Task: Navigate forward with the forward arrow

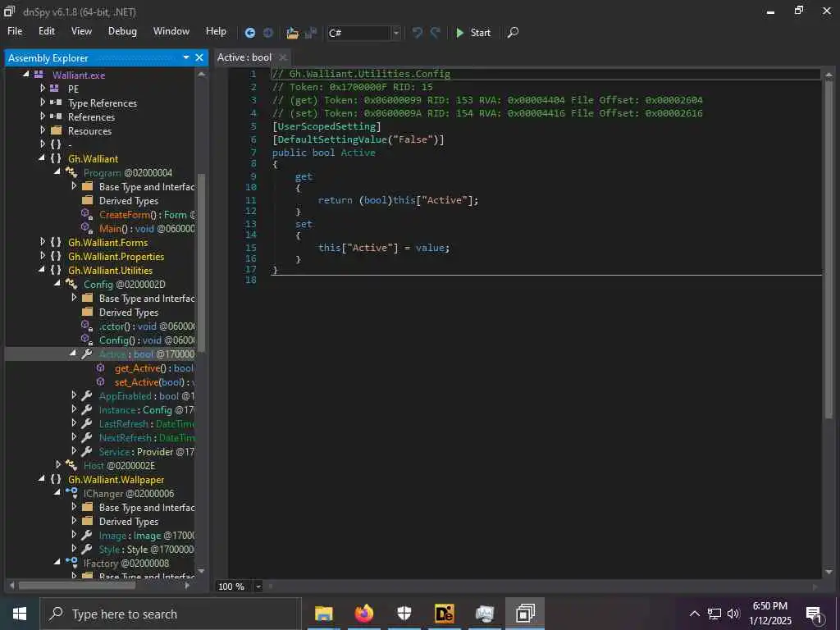Action: pyautogui.click(x=268, y=33)
